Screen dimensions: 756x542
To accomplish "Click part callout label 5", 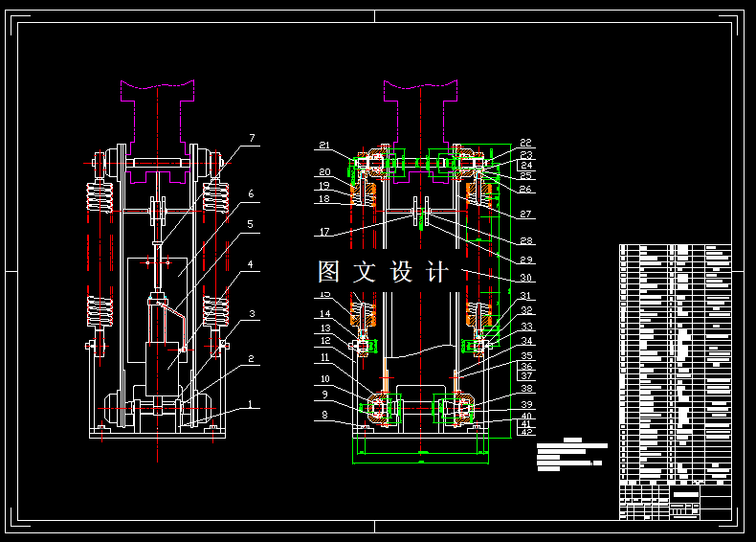I will [x=250, y=224].
